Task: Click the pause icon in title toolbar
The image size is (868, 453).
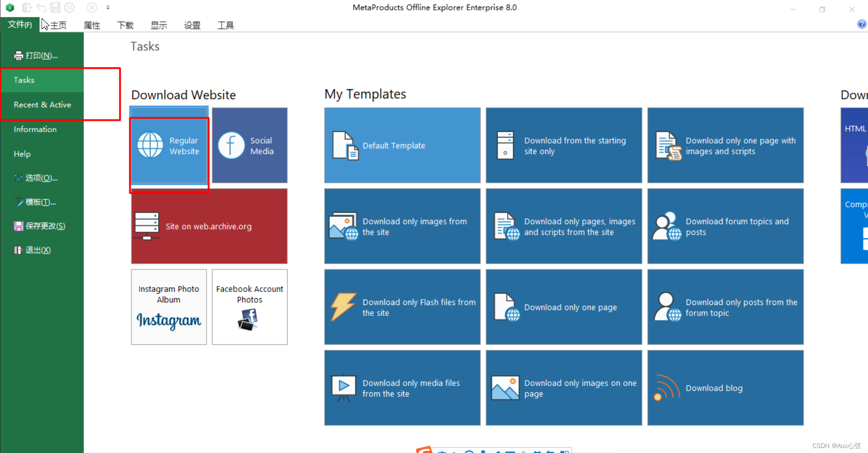Action: 69,8
